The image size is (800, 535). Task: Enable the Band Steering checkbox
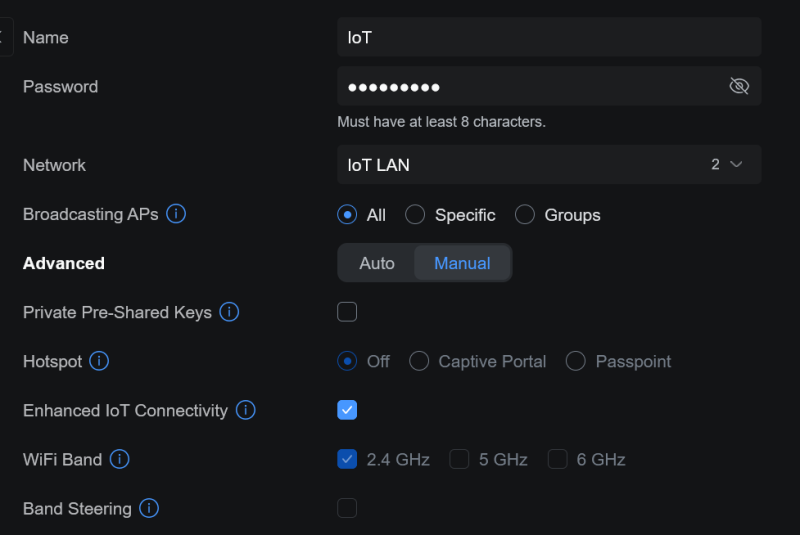point(347,508)
